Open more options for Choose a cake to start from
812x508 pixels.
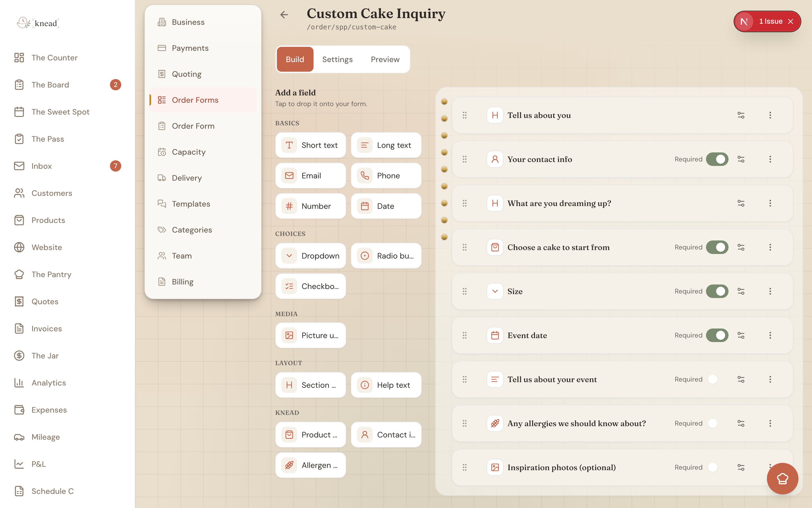tap(770, 247)
